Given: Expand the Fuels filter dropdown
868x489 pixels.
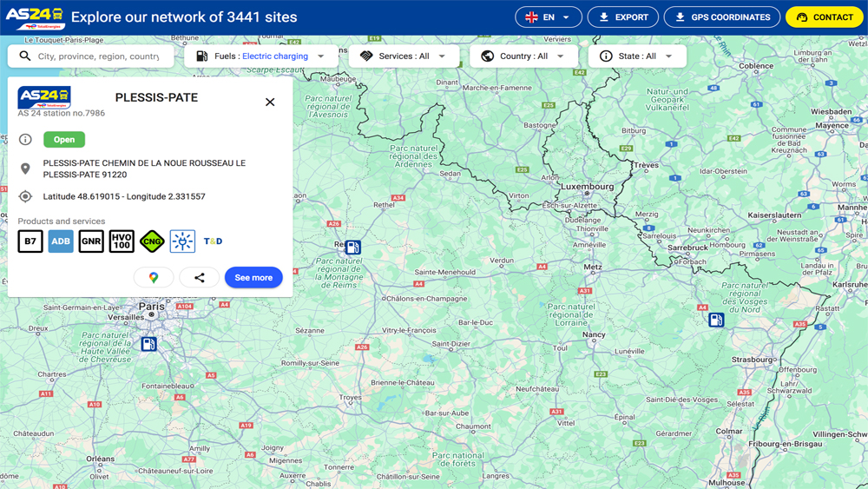Looking at the screenshot, I should (x=260, y=56).
